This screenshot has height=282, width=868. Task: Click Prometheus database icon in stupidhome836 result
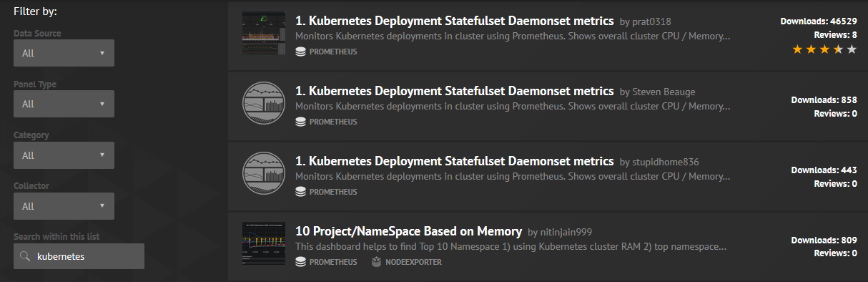pos(300,192)
